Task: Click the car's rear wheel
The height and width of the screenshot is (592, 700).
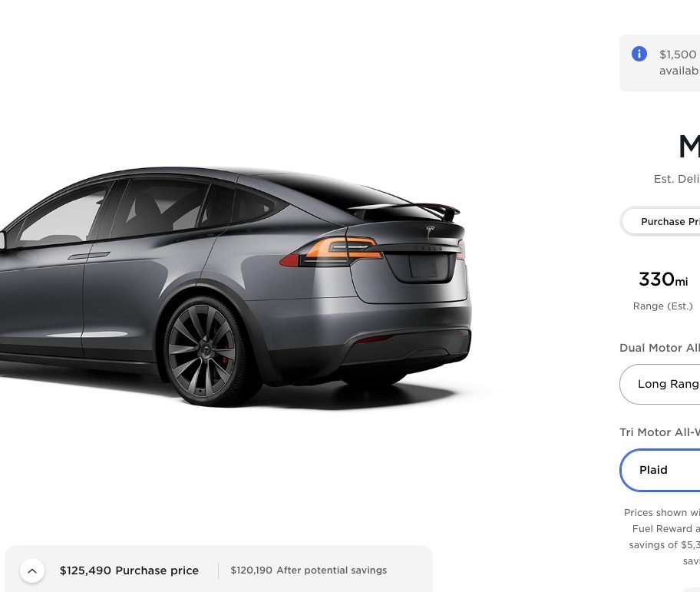Action: click(x=206, y=350)
